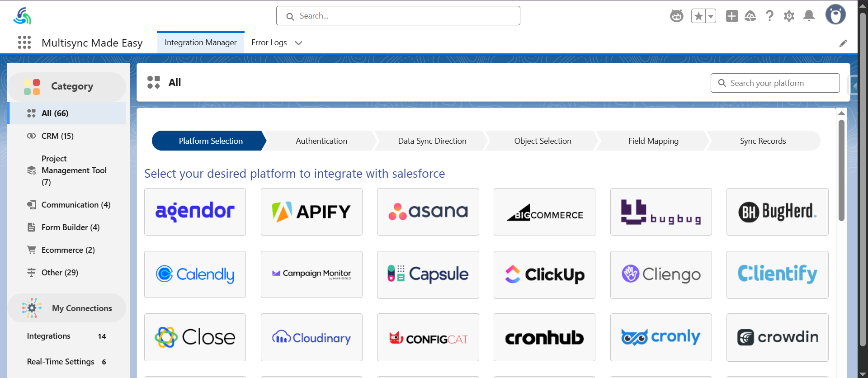The image size is (868, 378).
Task: Go to Object Selection step
Action: pos(542,141)
